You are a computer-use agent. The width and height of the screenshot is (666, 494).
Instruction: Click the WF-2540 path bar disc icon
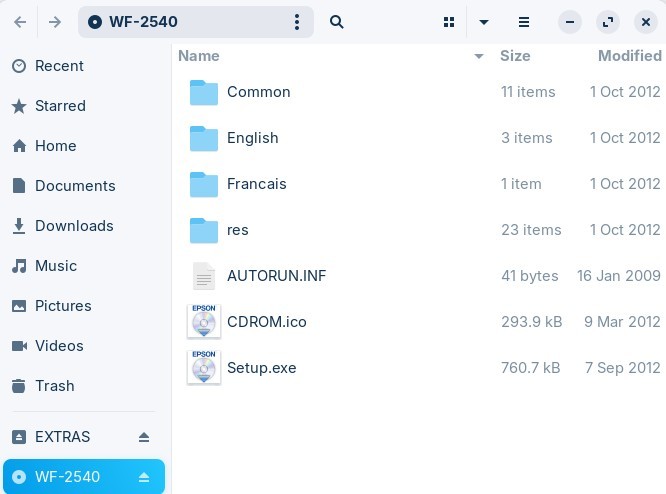click(x=95, y=22)
